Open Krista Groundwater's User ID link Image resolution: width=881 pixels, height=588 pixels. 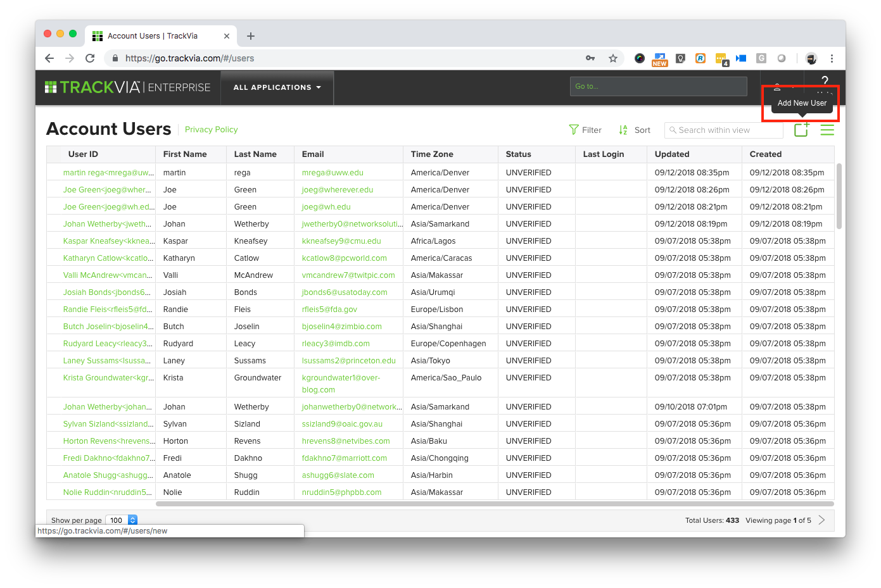(108, 377)
